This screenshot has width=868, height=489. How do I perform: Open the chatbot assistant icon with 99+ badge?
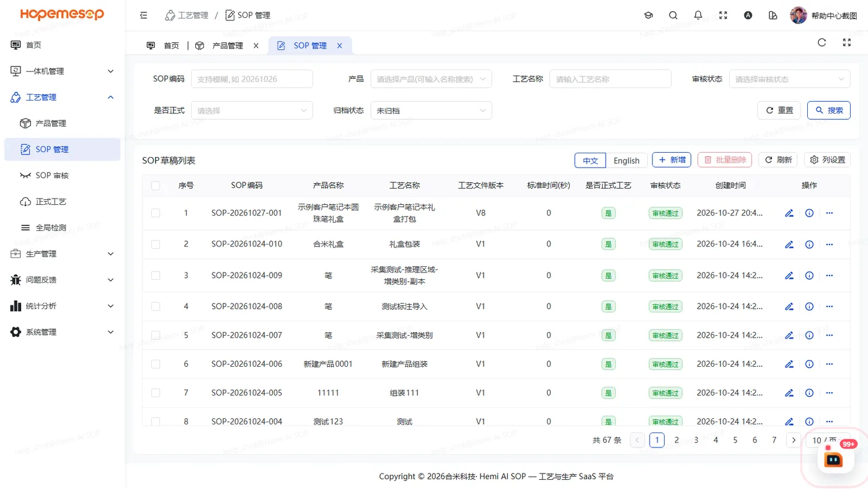pyautogui.click(x=833, y=459)
